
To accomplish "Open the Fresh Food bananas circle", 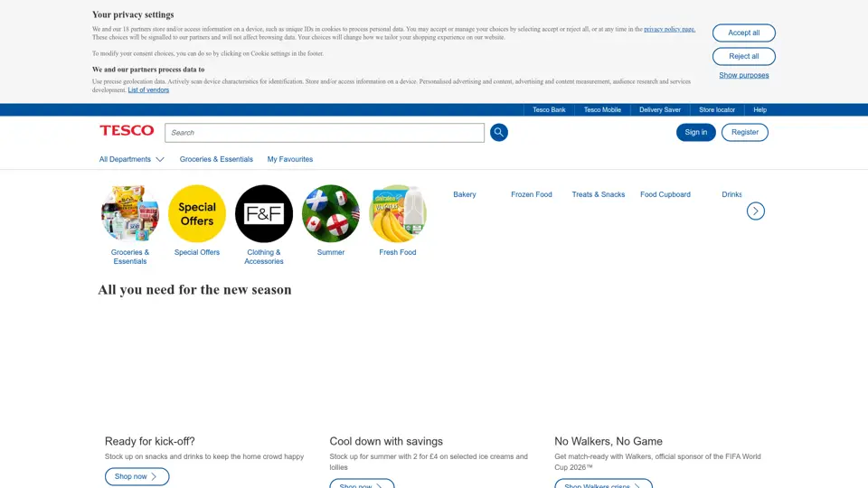I will tap(398, 213).
